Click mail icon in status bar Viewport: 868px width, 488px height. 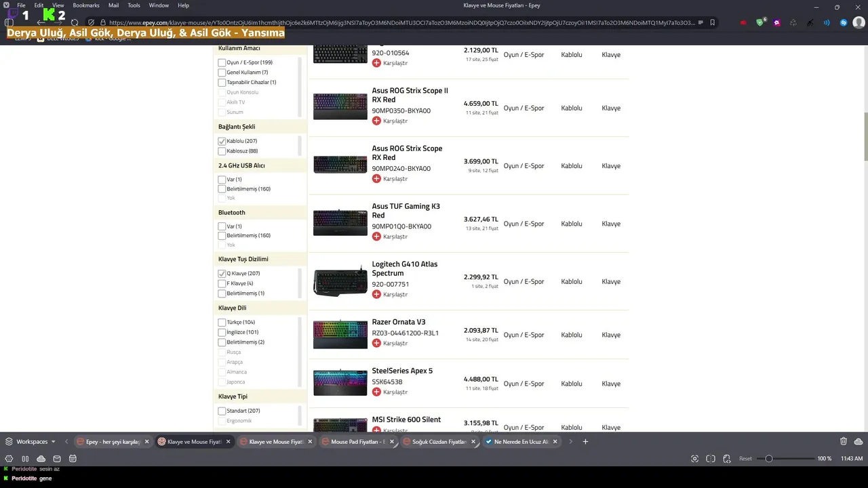[x=57, y=459]
